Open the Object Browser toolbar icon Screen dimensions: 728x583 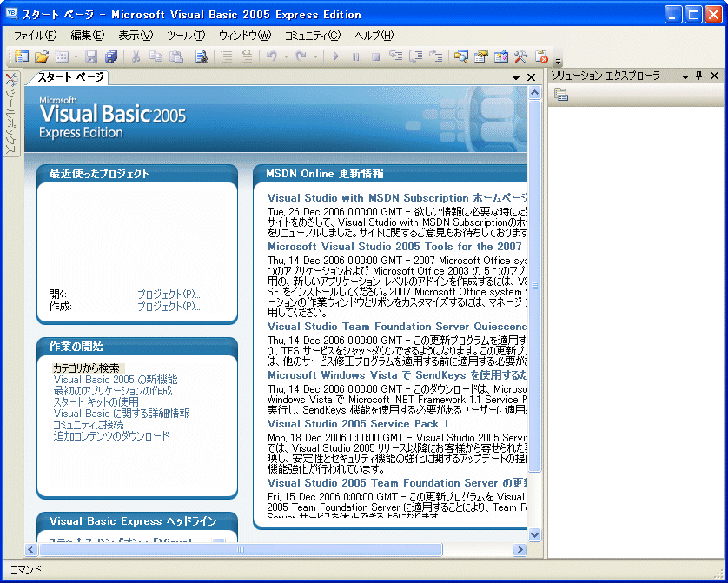coord(501,56)
